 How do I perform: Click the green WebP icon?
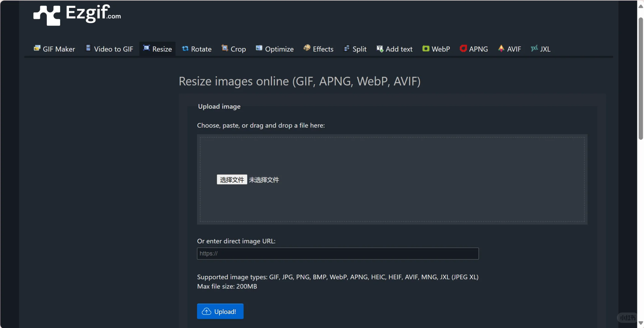(426, 49)
